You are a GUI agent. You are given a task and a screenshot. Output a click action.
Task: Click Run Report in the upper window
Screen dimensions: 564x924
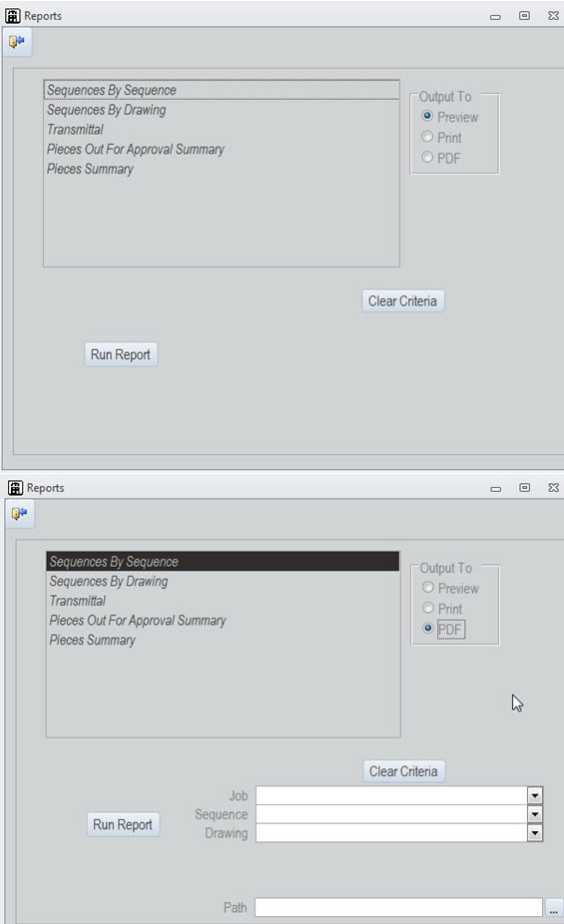coord(121,355)
